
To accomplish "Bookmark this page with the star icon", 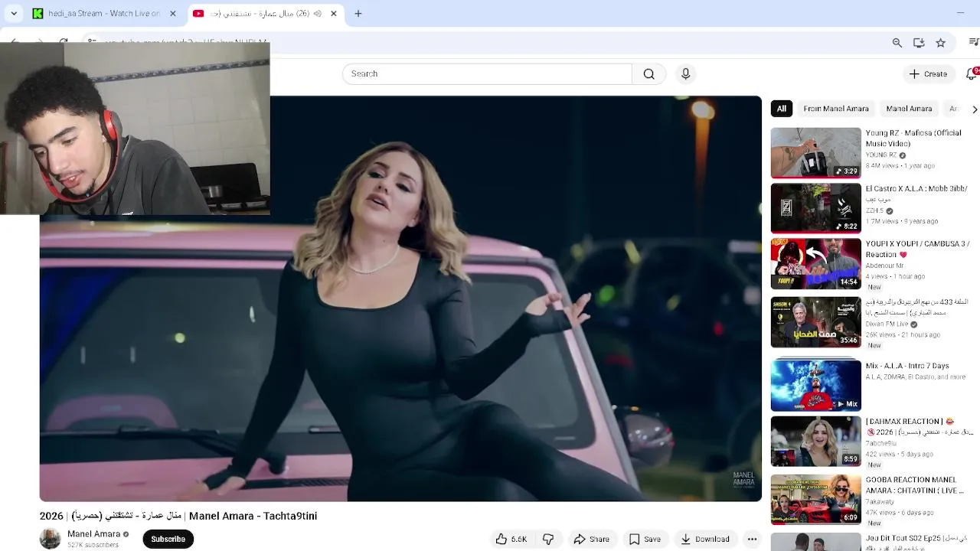I will pyautogui.click(x=940, y=43).
